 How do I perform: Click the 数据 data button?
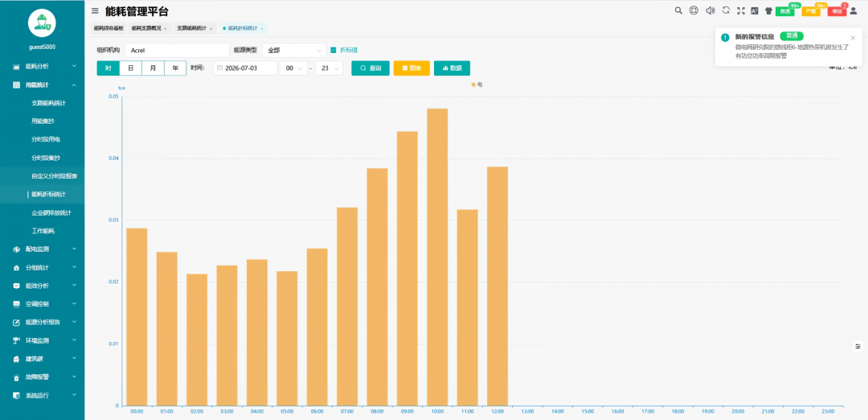tap(452, 68)
